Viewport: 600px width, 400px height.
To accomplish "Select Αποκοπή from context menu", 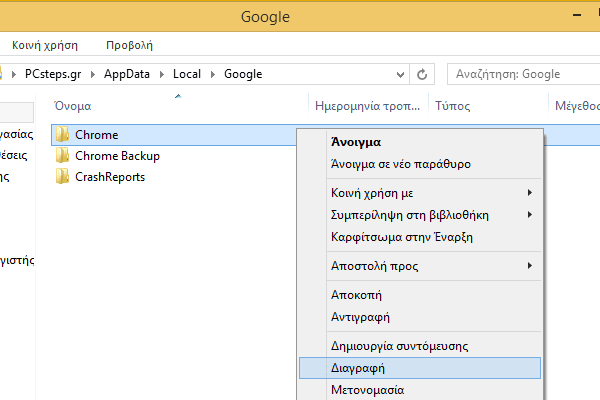I will pyautogui.click(x=420, y=295).
